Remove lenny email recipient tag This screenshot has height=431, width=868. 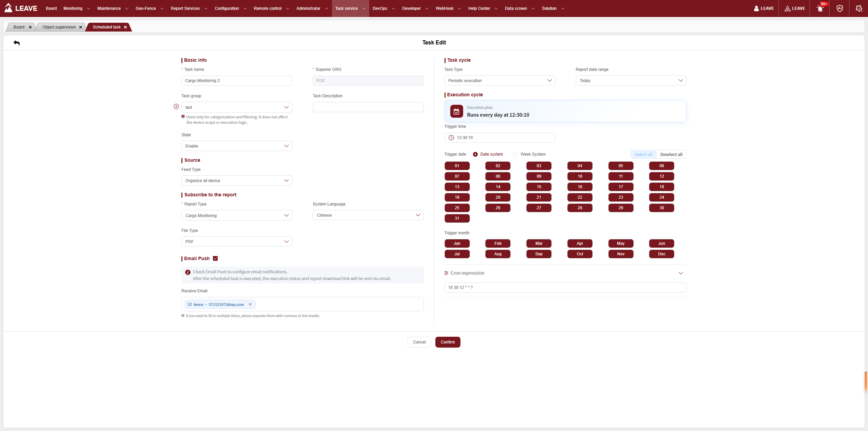click(250, 304)
